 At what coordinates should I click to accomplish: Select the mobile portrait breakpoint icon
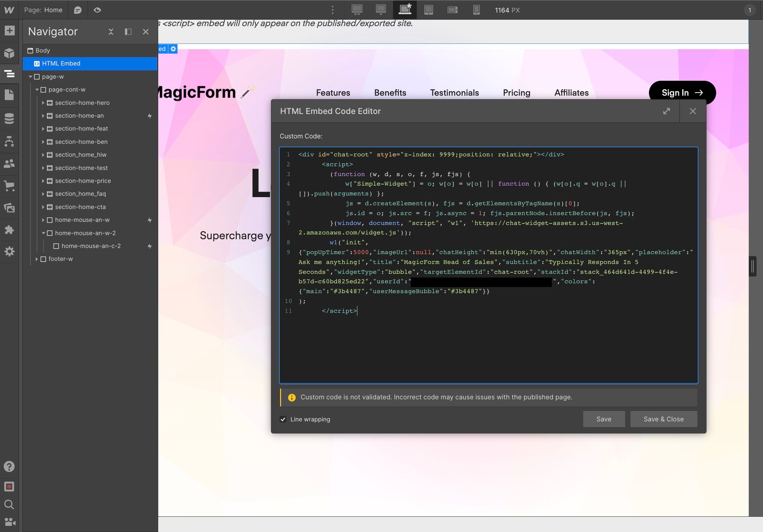[476, 10]
